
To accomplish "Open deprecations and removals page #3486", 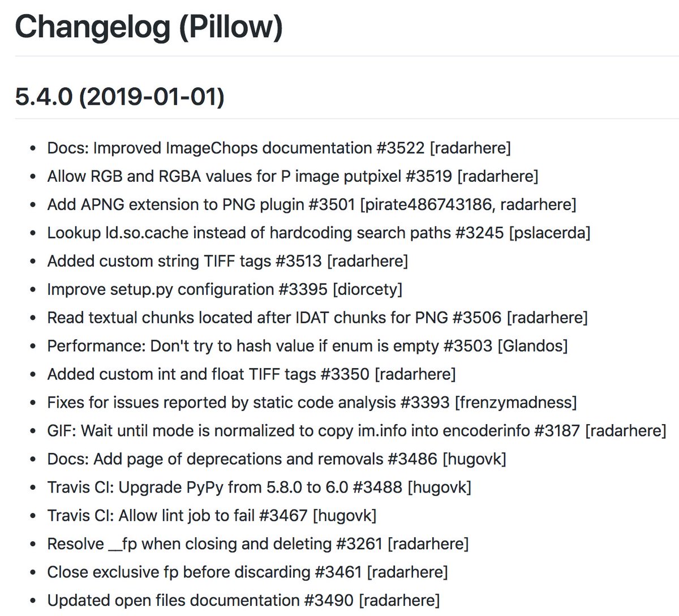I will tap(277, 460).
